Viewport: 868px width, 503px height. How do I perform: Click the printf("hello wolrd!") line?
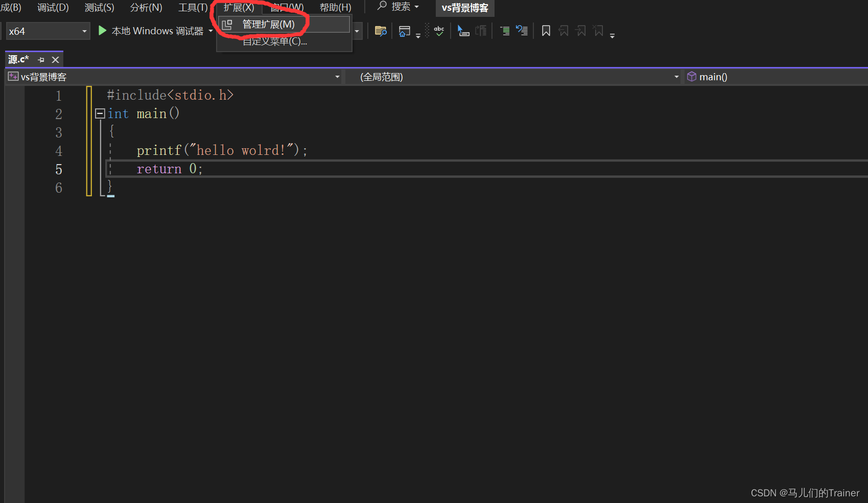tap(222, 150)
